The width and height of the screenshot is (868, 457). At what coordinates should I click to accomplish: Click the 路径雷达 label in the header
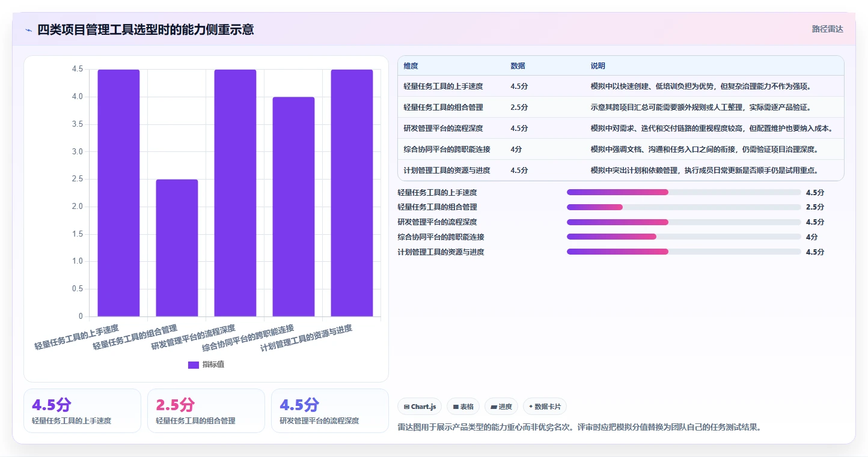click(827, 29)
